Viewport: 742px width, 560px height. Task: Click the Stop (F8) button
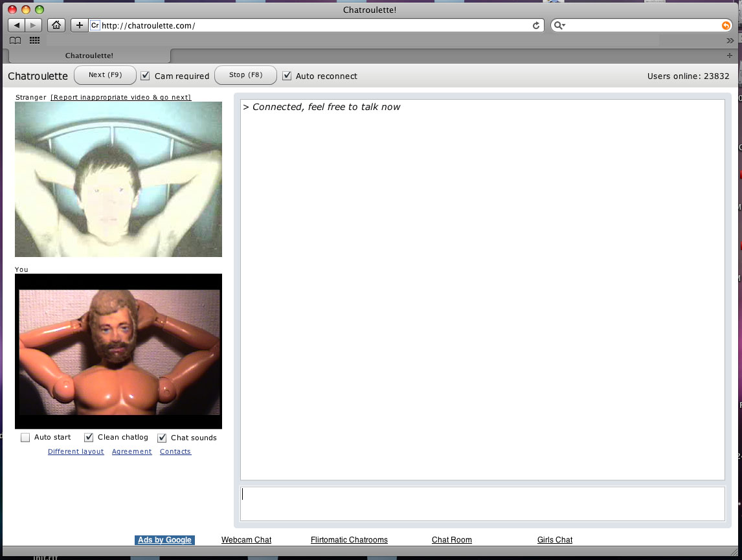[x=245, y=75]
